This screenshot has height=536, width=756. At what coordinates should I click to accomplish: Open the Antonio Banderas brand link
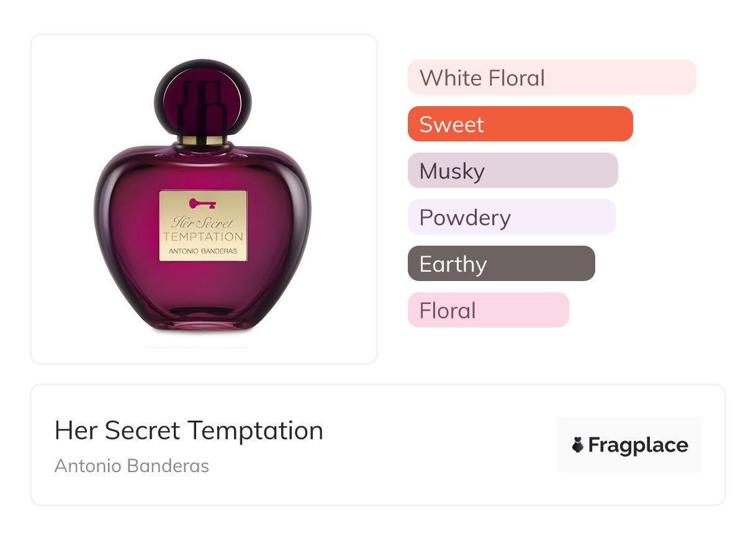coord(132,466)
